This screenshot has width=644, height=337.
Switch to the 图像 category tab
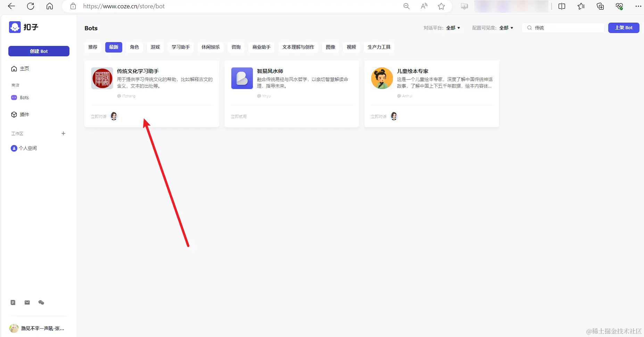331,47
